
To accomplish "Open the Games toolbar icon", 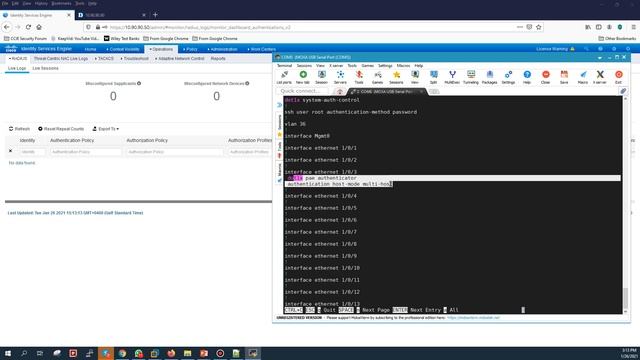I will pos(378,77).
